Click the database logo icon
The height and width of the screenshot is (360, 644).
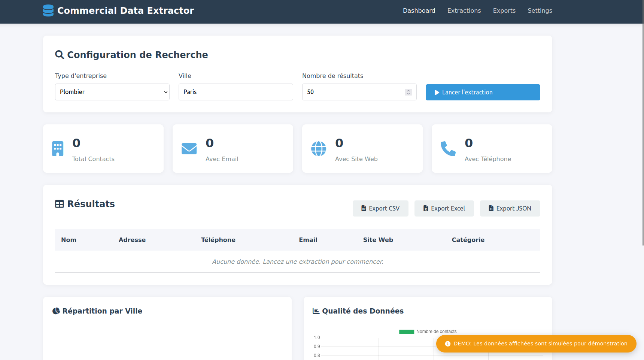click(x=48, y=10)
